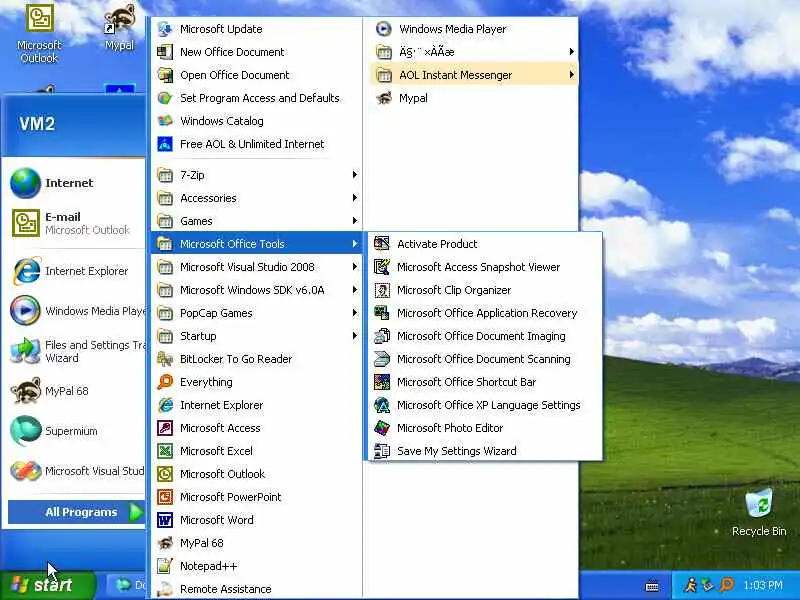Click the Mypal desktop shortcut

[x=119, y=27]
